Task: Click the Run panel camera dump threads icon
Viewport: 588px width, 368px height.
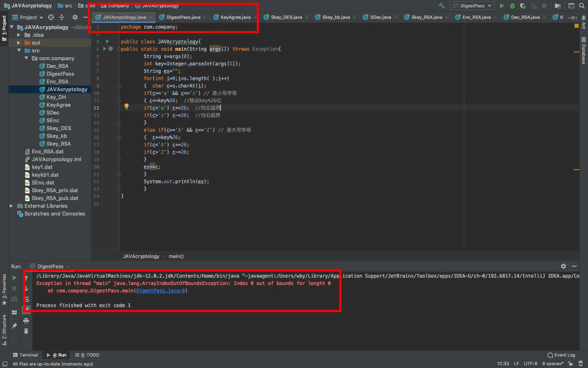Action: [x=14, y=299]
